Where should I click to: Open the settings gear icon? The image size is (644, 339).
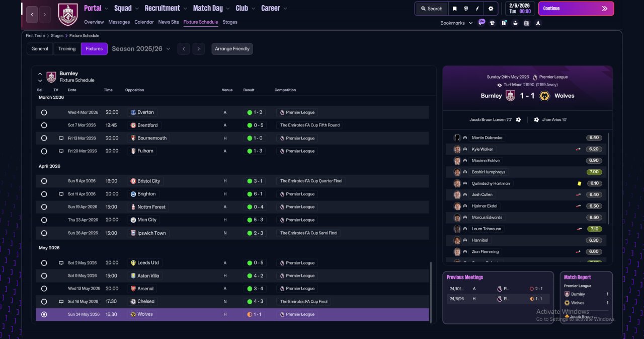pos(491,9)
